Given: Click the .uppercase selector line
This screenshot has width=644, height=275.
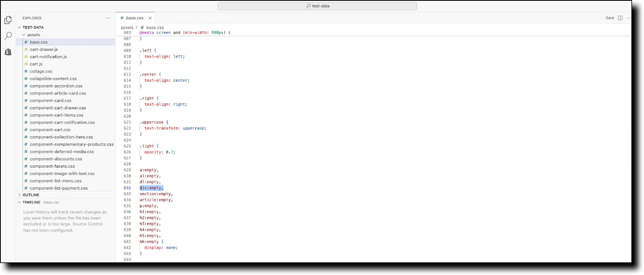Looking at the screenshot, I should [154, 122].
